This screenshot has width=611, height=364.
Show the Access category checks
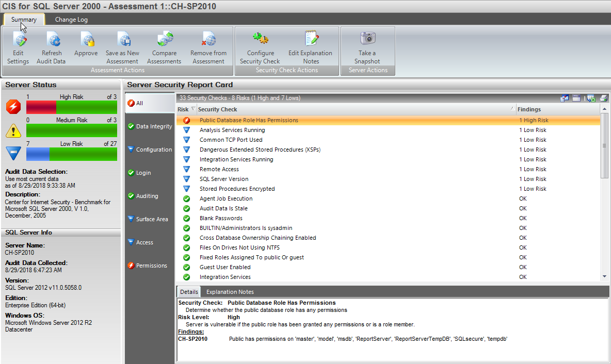point(150,242)
